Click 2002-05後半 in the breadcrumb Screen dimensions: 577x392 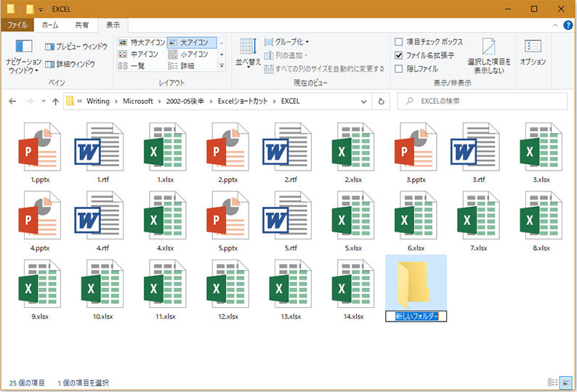pos(185,101)
